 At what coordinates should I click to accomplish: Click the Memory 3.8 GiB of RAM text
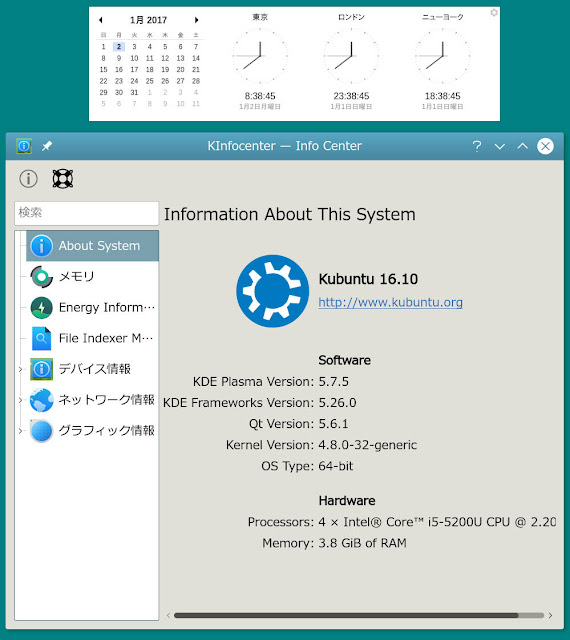(x=363, y=543)
